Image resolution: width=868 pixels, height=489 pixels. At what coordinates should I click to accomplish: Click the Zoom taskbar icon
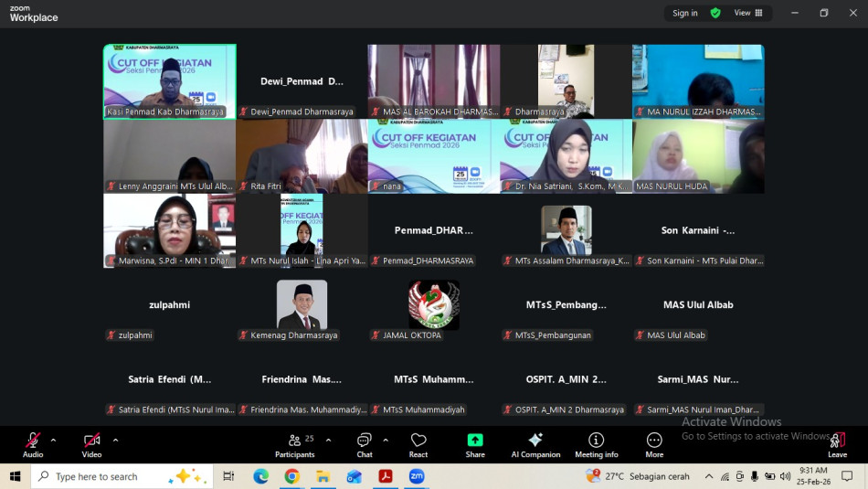point(417,476)
